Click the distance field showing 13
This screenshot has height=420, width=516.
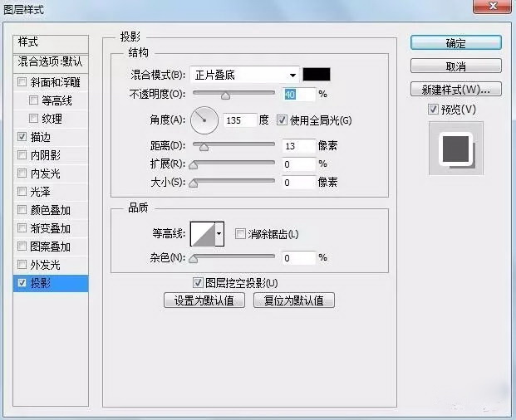click(x=299, y=146)
